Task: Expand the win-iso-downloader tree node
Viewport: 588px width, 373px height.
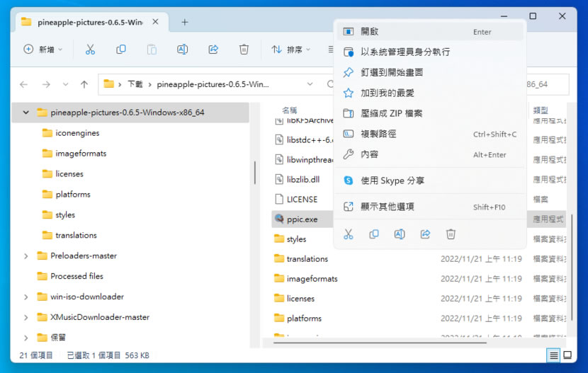Action: coord(26,297)
